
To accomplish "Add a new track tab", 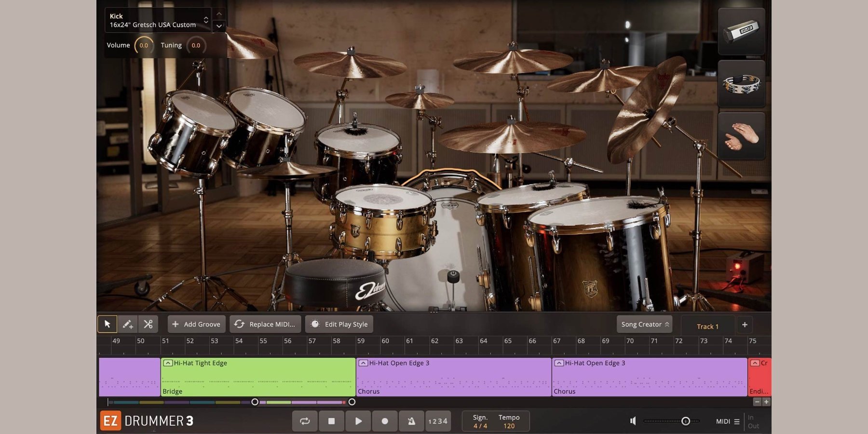I will (745, 325).
